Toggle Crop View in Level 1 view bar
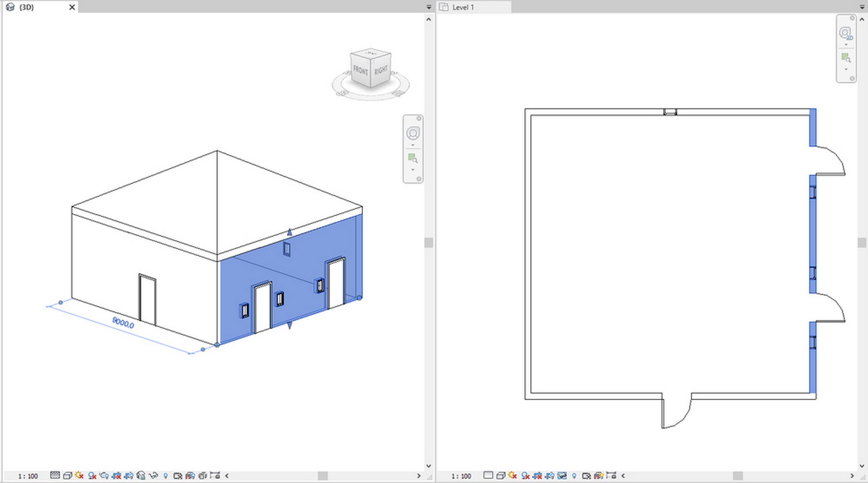Viewport: 868px width, 483px height. (537, 475)
